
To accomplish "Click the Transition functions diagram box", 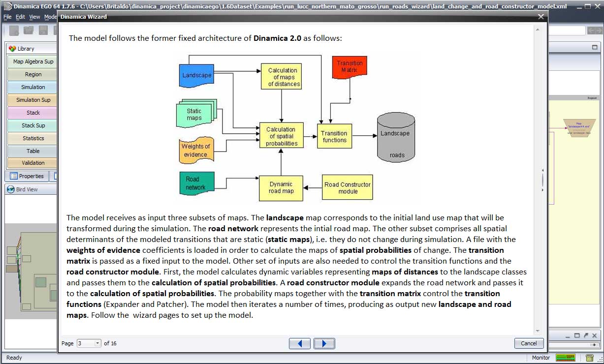I will click(334, 136).
